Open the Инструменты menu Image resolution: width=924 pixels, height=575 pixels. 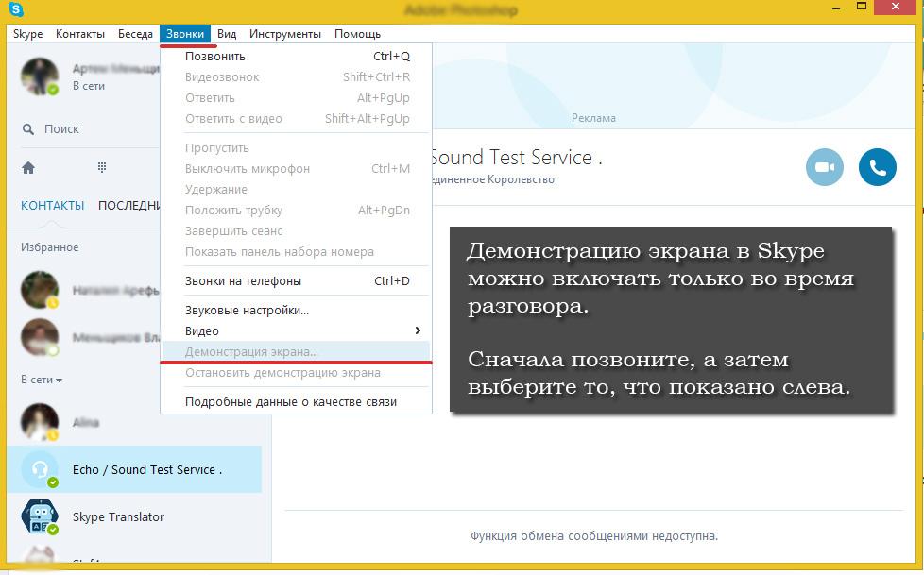click(x=285, y=34)
